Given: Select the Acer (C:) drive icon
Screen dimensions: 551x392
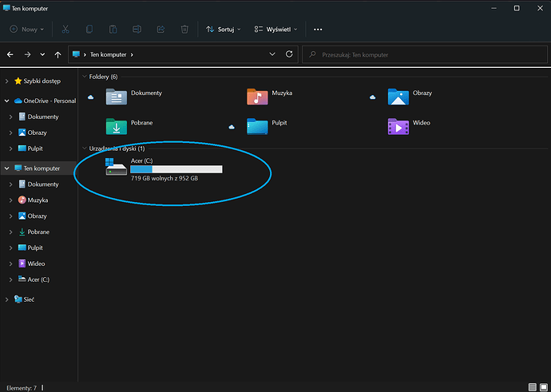Looking at the screenshot, I should tap(116, 167).
